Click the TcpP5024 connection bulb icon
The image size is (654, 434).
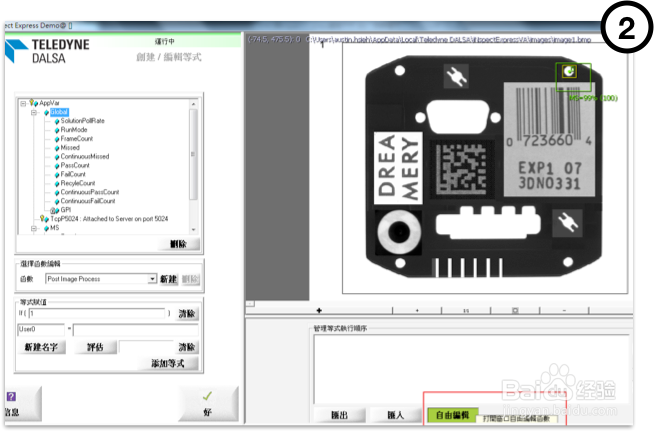click(44, 218)
